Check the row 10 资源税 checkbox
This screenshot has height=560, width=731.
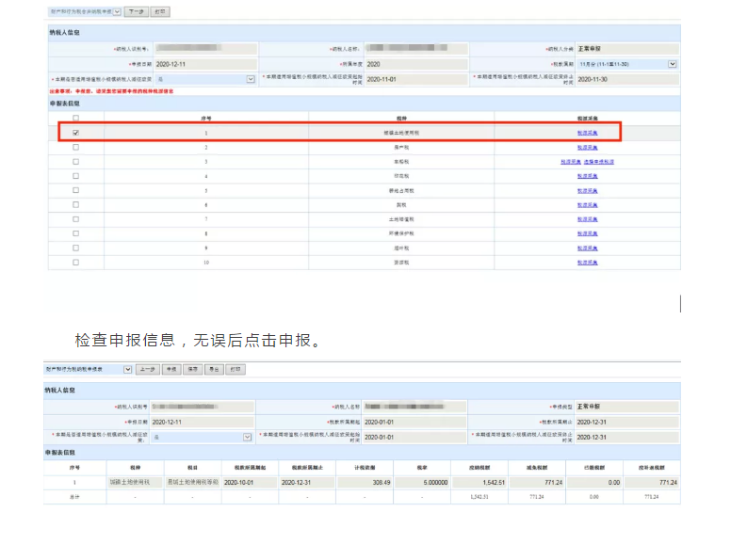pyautogui.click(x=76, y=263)
